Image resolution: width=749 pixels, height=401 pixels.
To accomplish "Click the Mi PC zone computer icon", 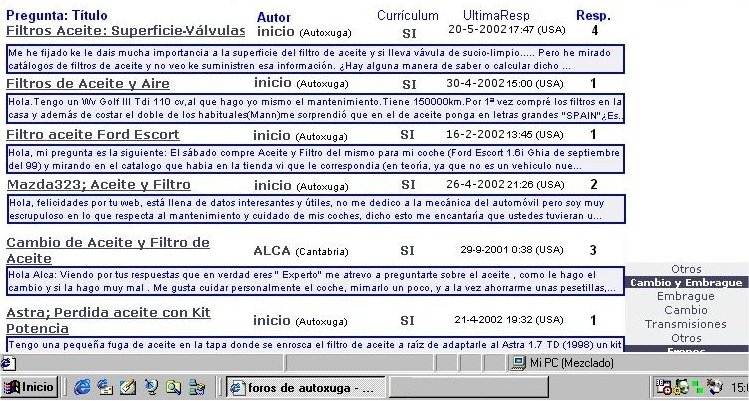I will point(518,363).
